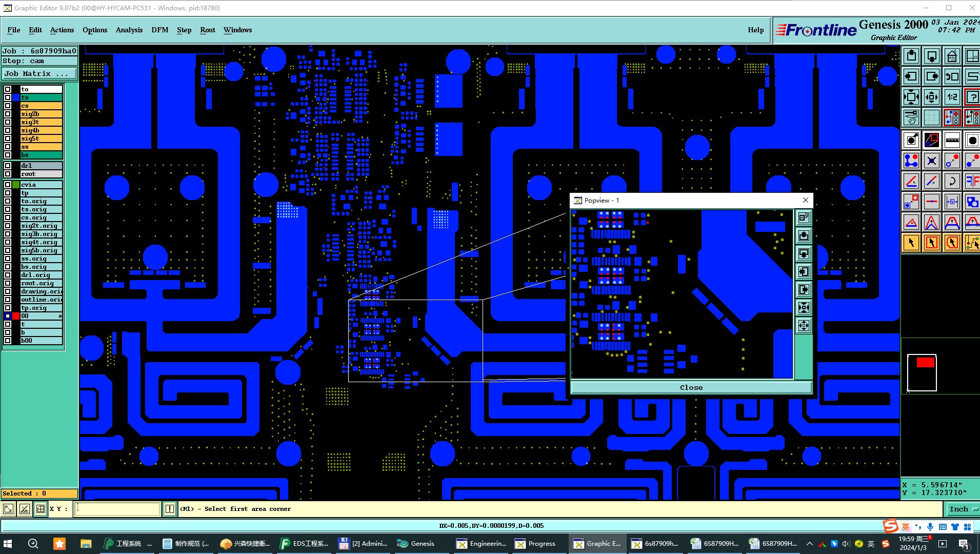Toggle the grid display icon
The height and width of the screenshot is (554, 980).
click(932, 117)
